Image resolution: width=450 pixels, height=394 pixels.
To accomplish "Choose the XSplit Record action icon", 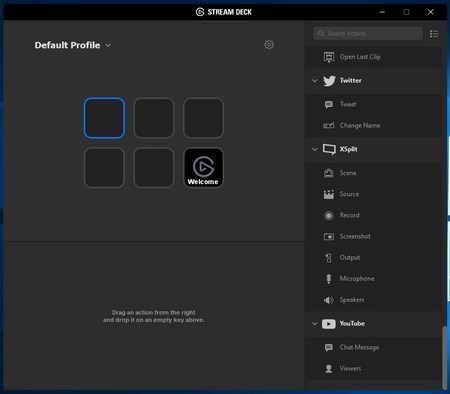I will [329, 215].
